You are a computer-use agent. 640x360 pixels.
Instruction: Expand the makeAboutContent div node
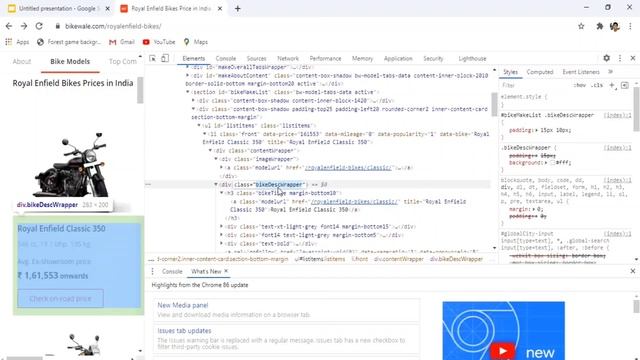[188, 76]
